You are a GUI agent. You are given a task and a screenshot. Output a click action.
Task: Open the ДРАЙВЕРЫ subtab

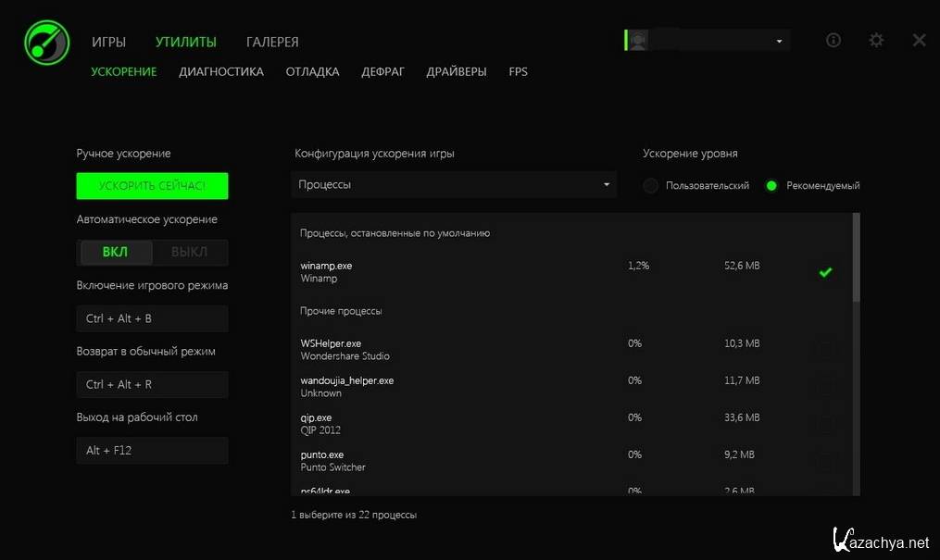(456, 72)
